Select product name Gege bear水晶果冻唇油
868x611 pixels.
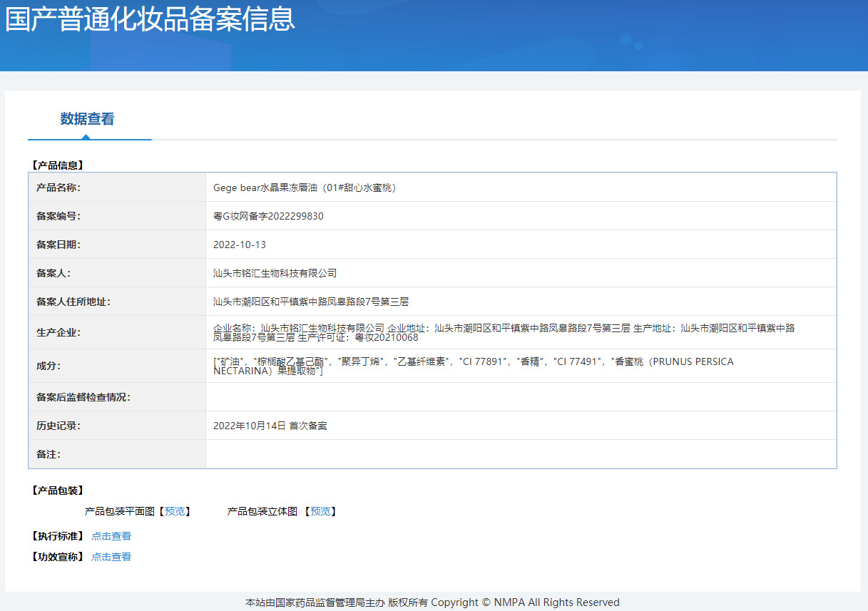click(305, 188)
